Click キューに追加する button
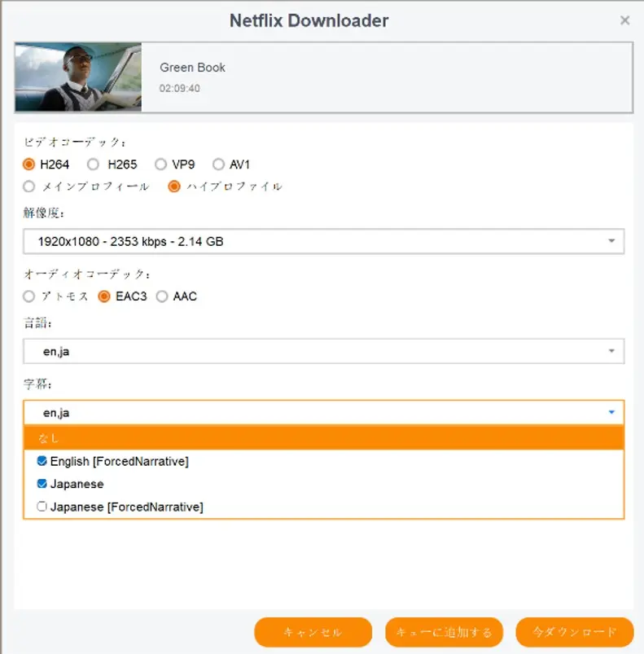 click(444, 632)
